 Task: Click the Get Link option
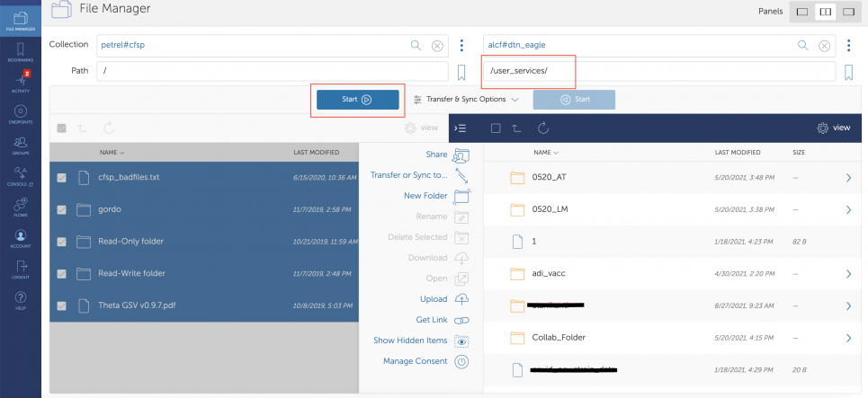431,320
